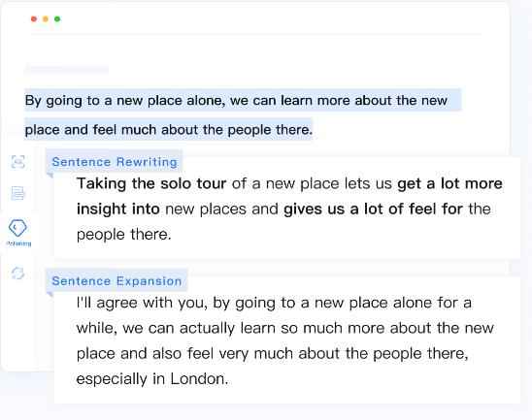532x420 pixels.
Task: Open the Sentence Rewriting tab label
Action: 115,162
